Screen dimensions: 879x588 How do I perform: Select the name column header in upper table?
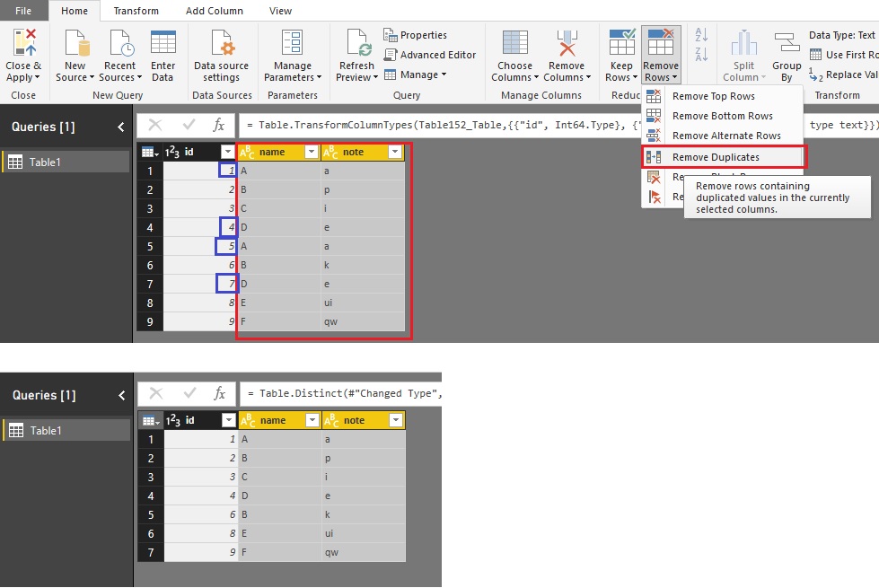click(278, 152)
